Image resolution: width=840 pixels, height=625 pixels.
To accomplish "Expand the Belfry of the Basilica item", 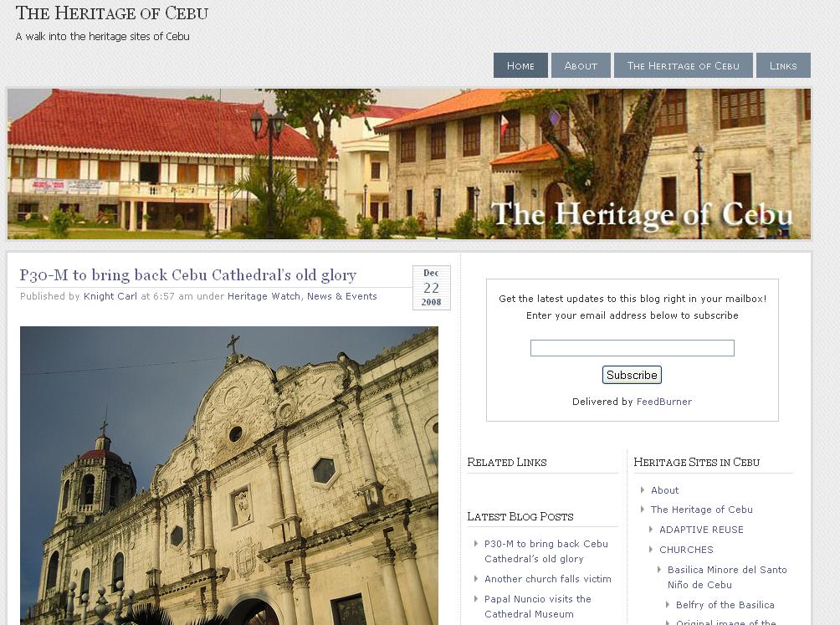I will (x=725, y=604).
